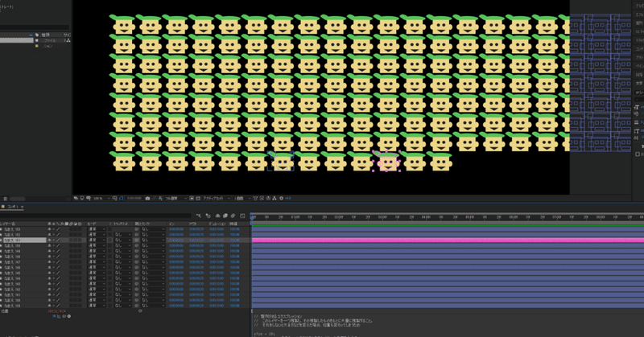The image size is (644, 337).
Task: Click the モード column header
Action: coord(92,224)
